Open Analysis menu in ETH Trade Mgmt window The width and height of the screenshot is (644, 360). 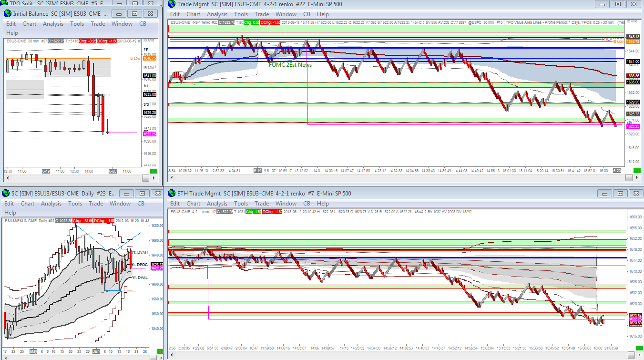[217, 204]
